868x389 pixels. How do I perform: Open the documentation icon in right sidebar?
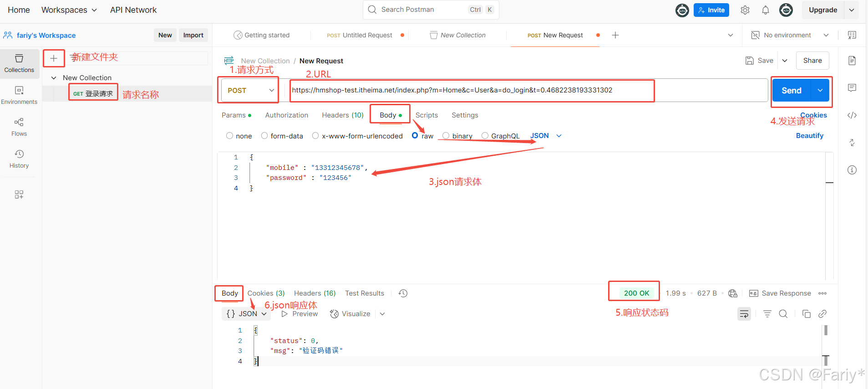[852, 61]
